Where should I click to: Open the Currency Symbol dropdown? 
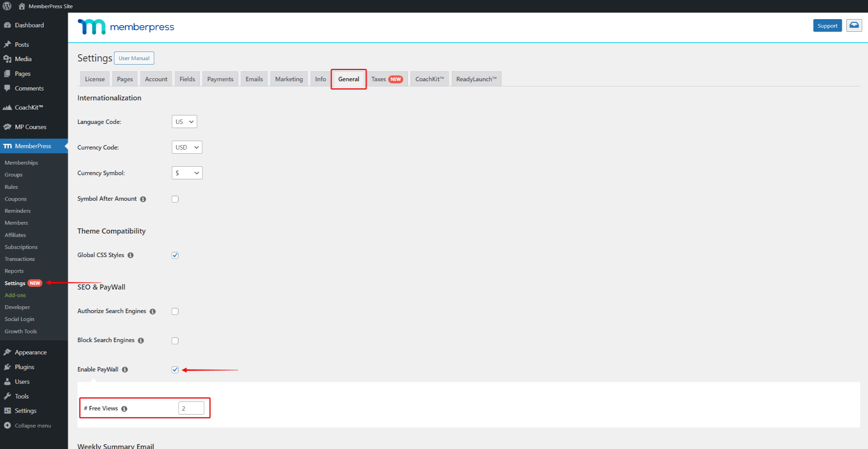[x=187, y=173]
